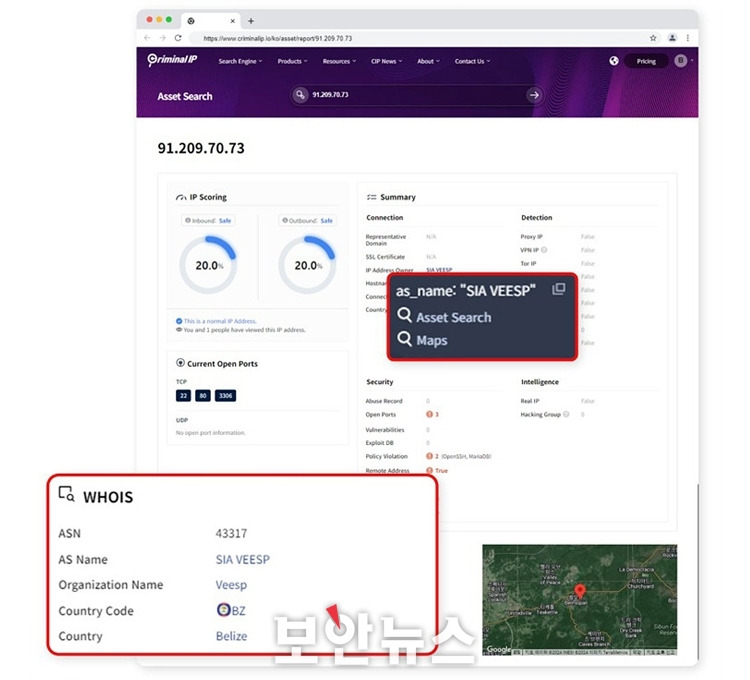Screen dimensions: 750x680
Task: Open the Veesp Organization Name link
Action: [231, 585]
